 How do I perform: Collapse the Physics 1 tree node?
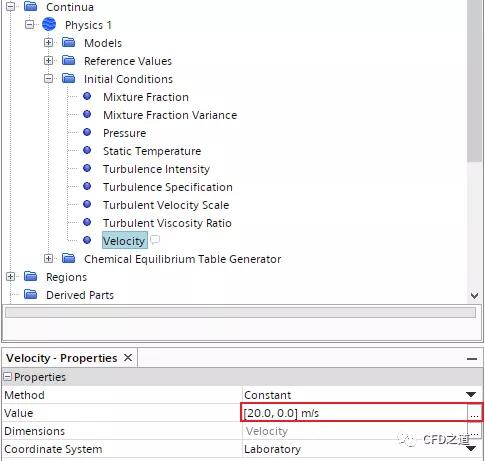point(30,25)
